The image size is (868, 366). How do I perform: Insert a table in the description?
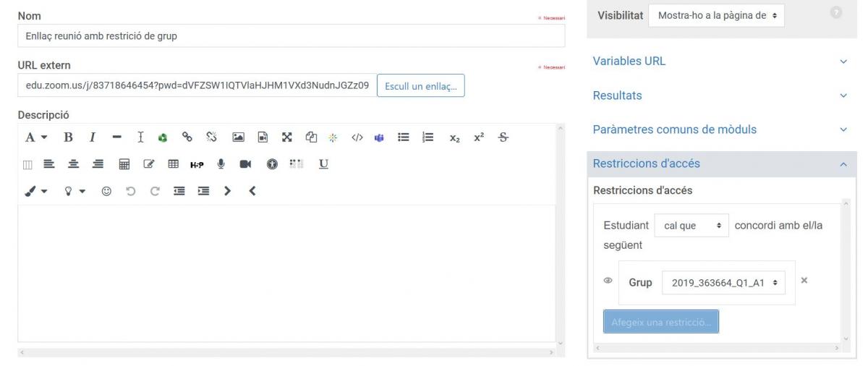pos(173,164)
